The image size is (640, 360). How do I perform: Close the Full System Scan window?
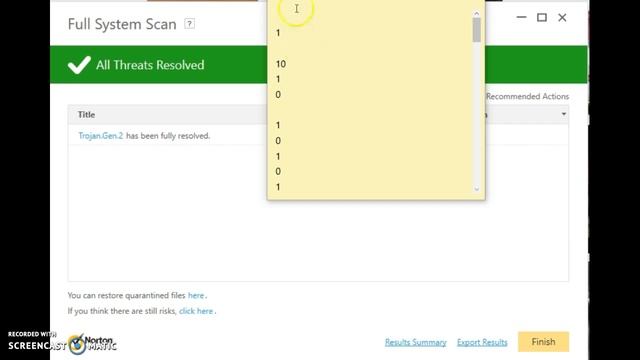click(562, 17)
